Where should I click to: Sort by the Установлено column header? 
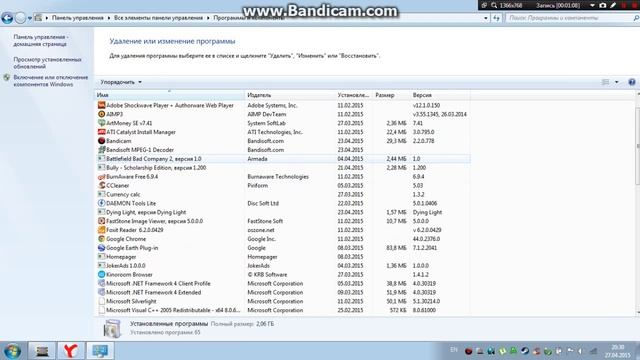[353, 95]
